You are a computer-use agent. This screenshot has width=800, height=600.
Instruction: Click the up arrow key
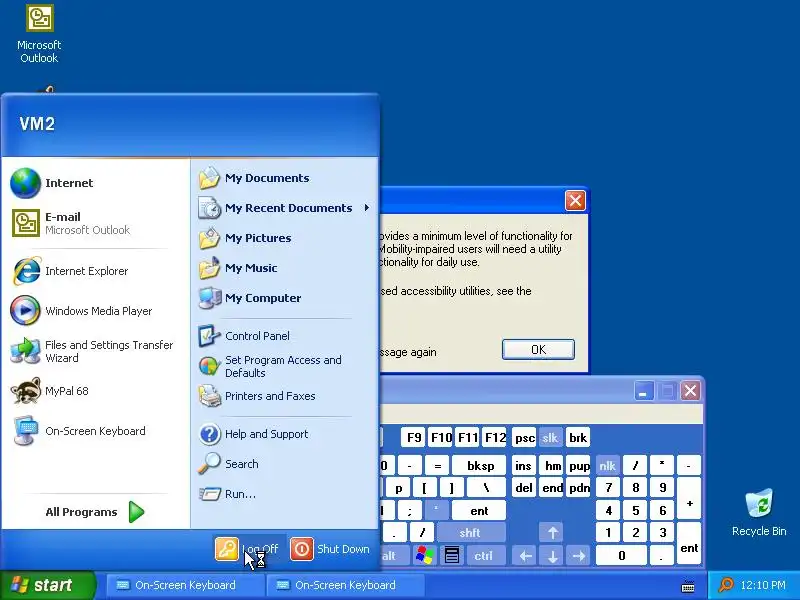pyautogui.click(x=552, y=533)
